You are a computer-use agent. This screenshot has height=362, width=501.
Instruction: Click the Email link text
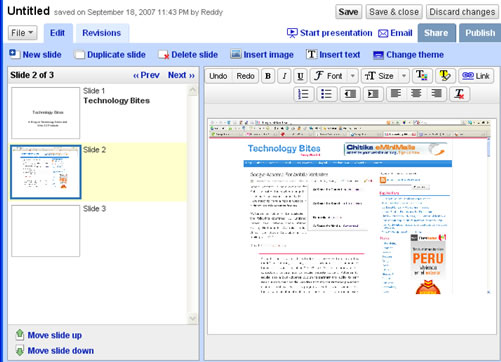coord(401,33)
